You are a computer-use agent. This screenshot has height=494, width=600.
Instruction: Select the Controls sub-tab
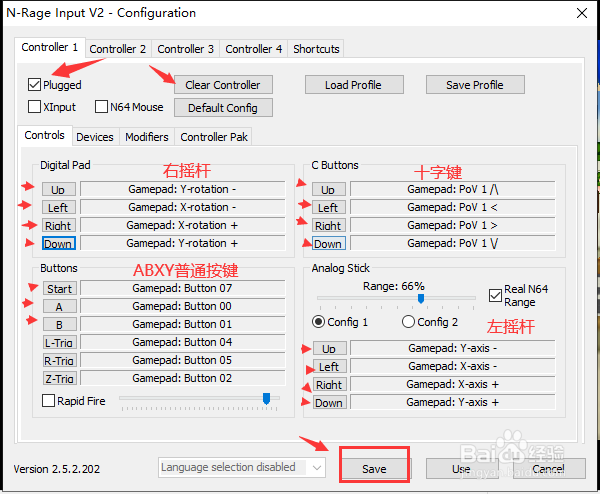[x=45, y=135]
